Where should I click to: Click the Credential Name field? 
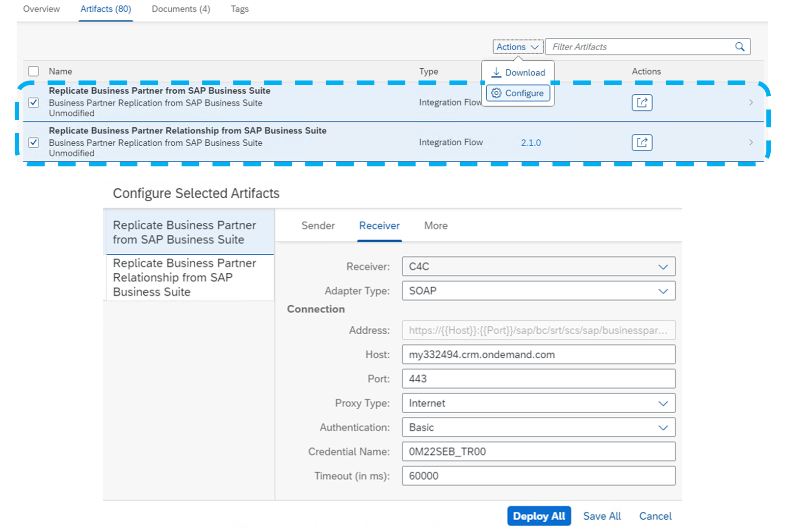coord(539,451)
